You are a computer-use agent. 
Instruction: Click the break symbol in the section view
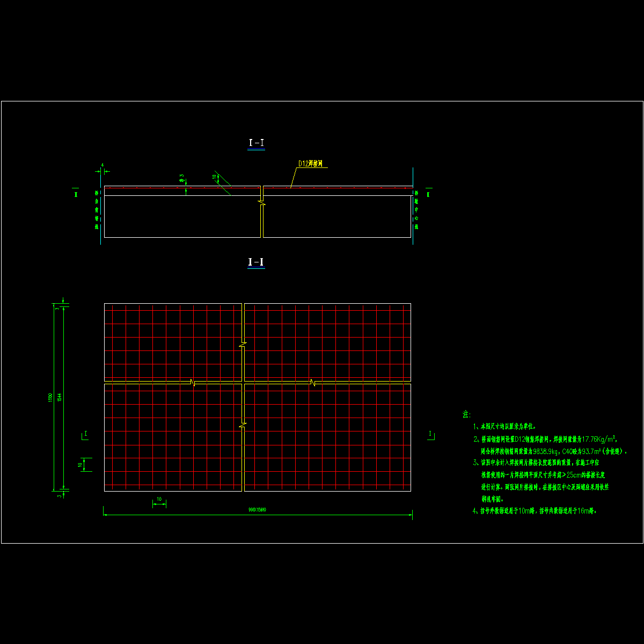click(x=262, y=202)
